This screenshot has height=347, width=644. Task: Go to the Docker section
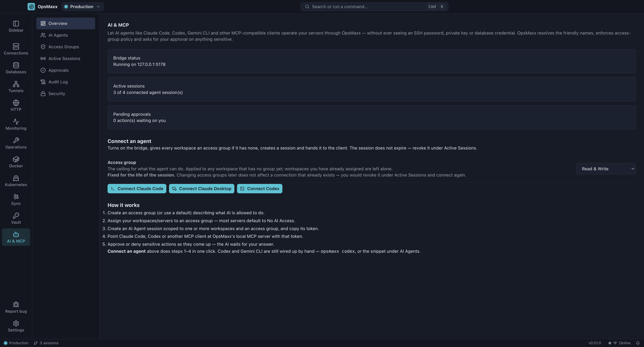16,162
